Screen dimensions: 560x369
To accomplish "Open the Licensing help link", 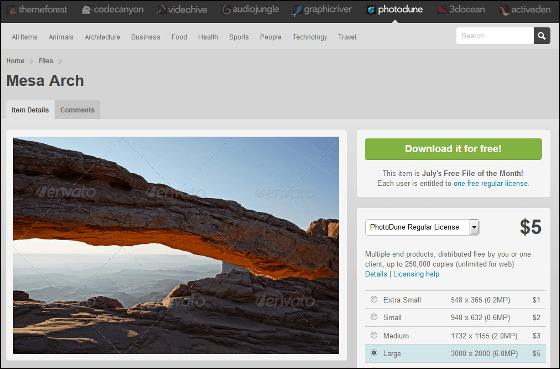I will coord(416,274).
